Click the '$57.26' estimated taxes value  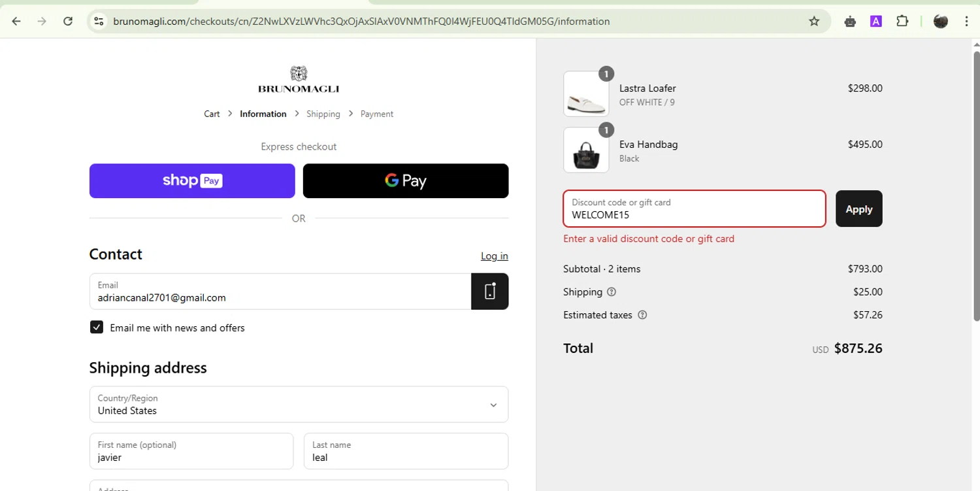pyautogui.click(x=868, y=315)
